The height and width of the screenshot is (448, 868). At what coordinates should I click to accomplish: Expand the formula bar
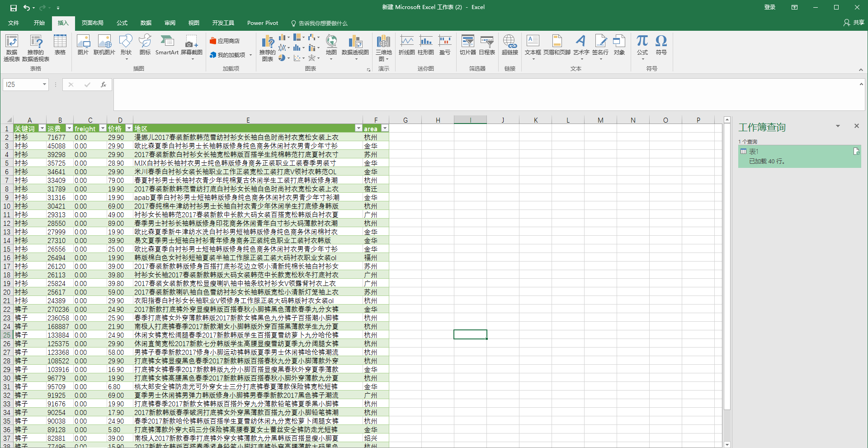pos(861,84)
